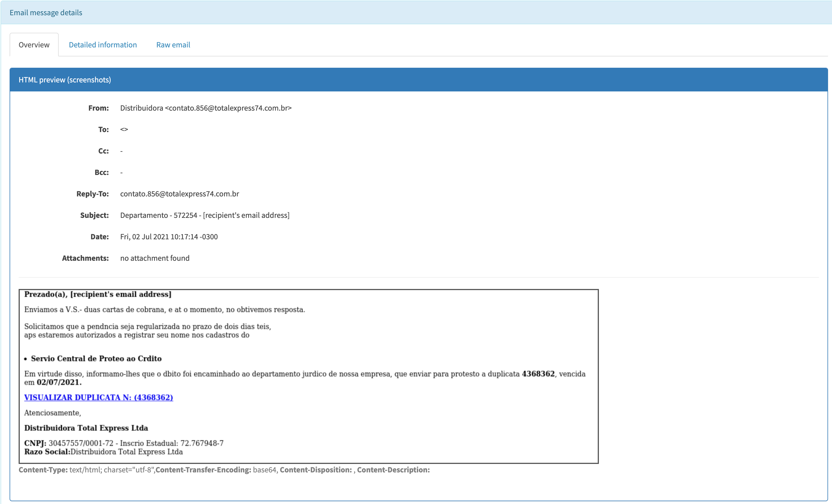Click the line 'Solicitamos que a pendncia seja regularizada'

click(x=148, y=326)
